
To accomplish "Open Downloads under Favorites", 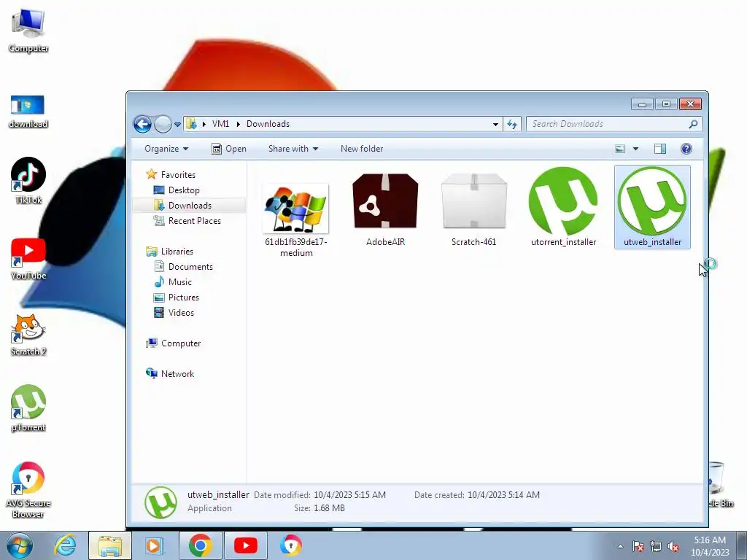I will [190, 205].
